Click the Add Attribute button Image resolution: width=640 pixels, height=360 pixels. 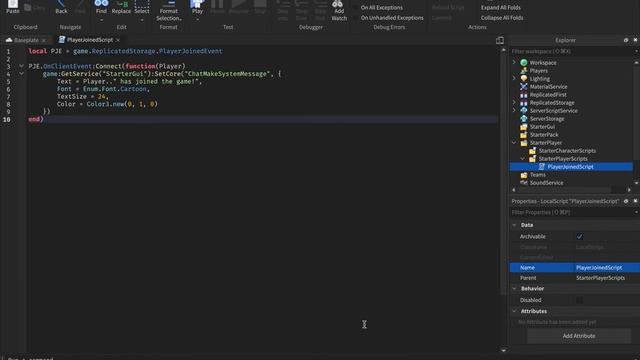(x=579, y=336)
